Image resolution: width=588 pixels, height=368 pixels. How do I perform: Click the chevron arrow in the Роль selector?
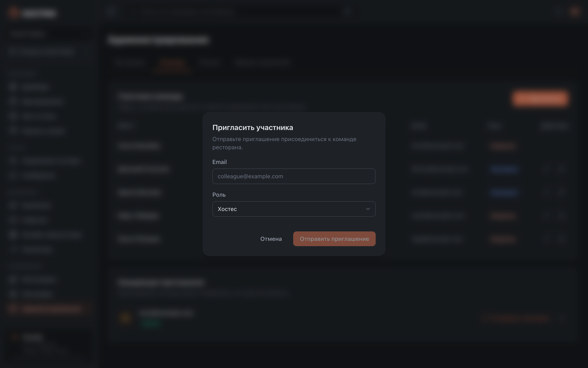coord(368,209)
